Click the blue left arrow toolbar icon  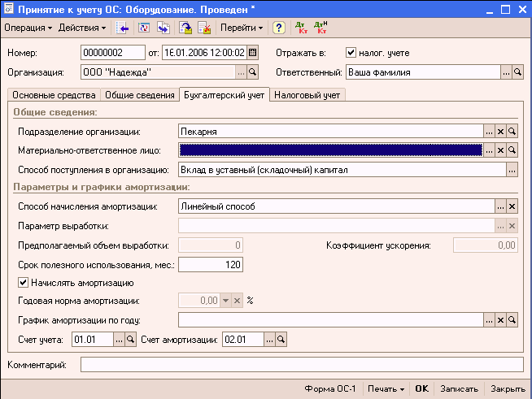pos(124,28)
